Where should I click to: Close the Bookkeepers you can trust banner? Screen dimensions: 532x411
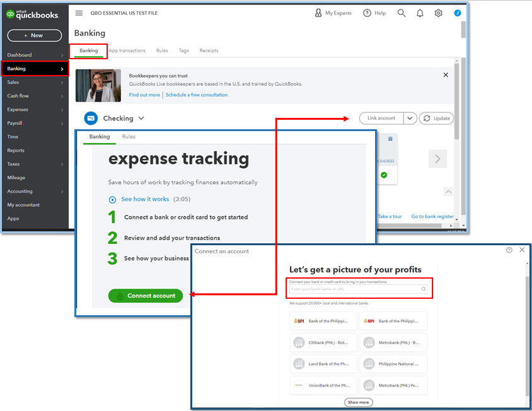click(446, 74)
